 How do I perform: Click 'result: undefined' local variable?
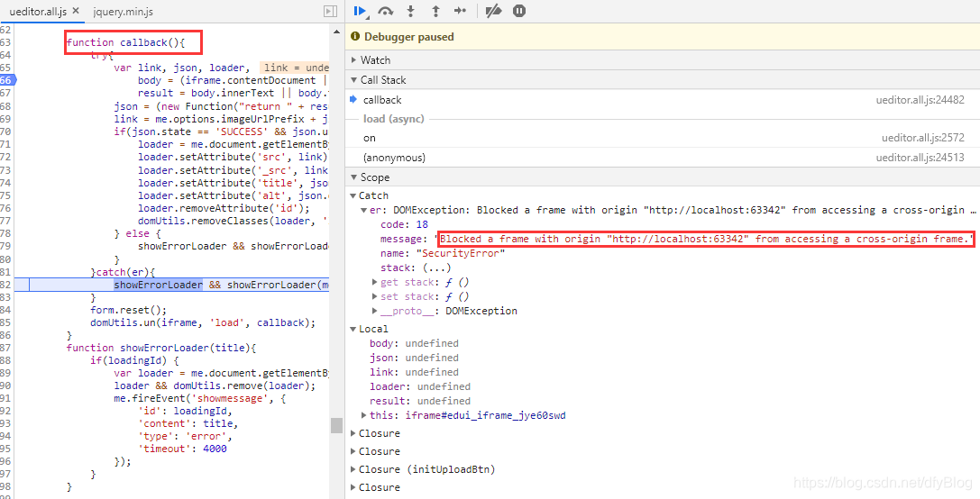point(420,401)
